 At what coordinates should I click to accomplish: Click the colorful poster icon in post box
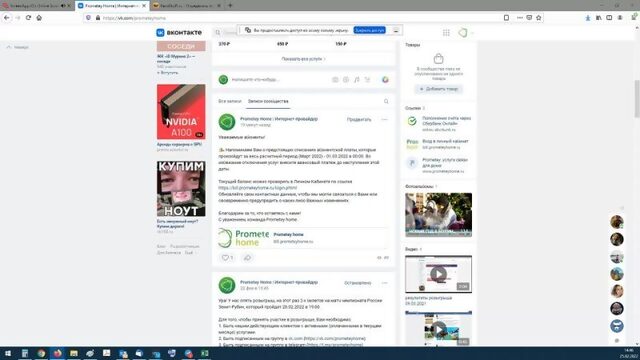pyautogui.click(x=385, y=80)
